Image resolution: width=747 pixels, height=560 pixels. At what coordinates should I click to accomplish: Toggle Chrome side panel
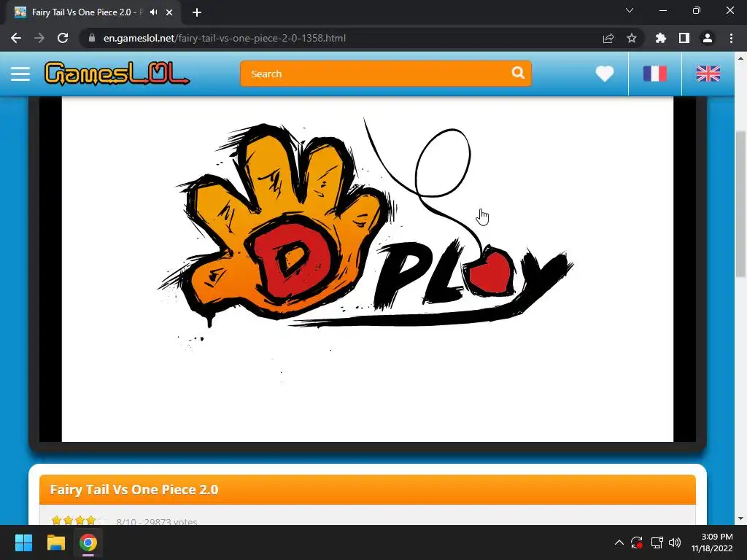click(684, 38)
